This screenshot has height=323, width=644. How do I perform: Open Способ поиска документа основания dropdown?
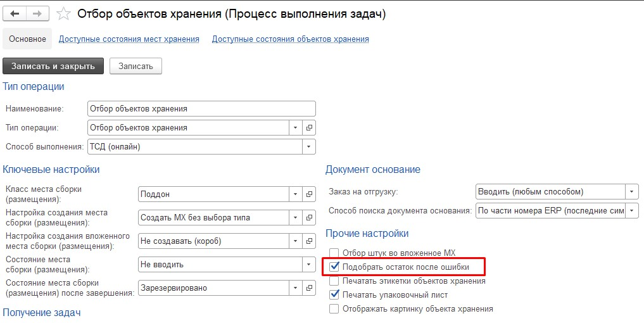point(632,210)
